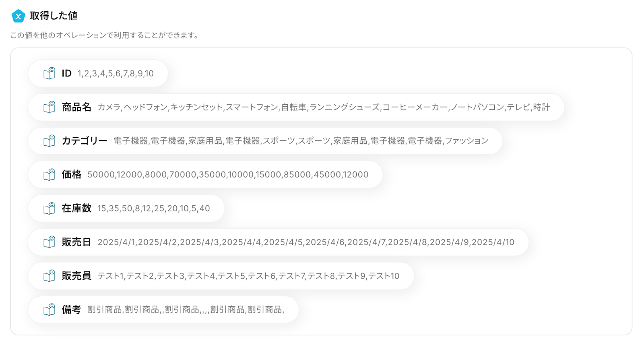Image resolution: width=644 pixels, height=341 pixels.
Task: Select the カテゴリー category label
Action: pyautogui.click(x=84, y=141)
